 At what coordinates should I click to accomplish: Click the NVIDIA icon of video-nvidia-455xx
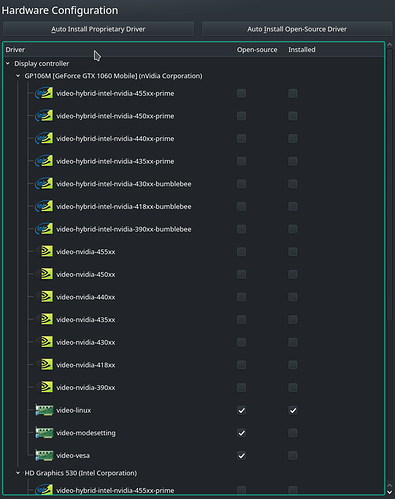47,251
